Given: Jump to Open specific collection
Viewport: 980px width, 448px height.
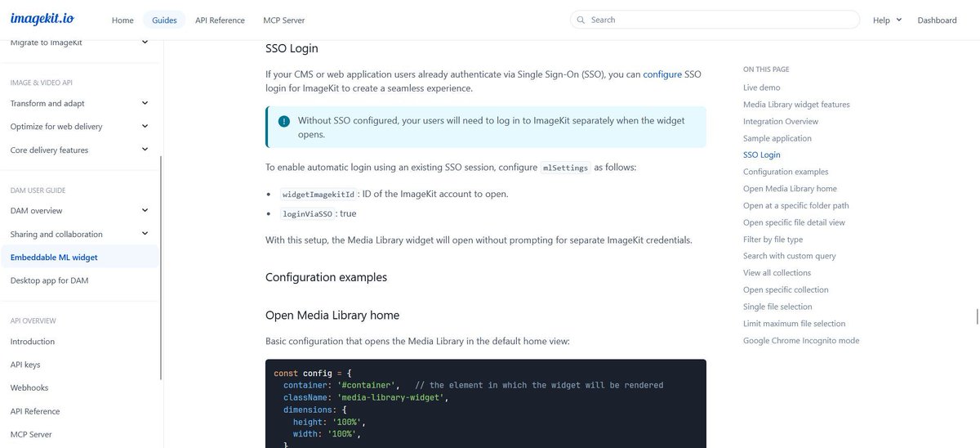Looking at the screenshot, I should pyautogui.click(x=786, y=289).
